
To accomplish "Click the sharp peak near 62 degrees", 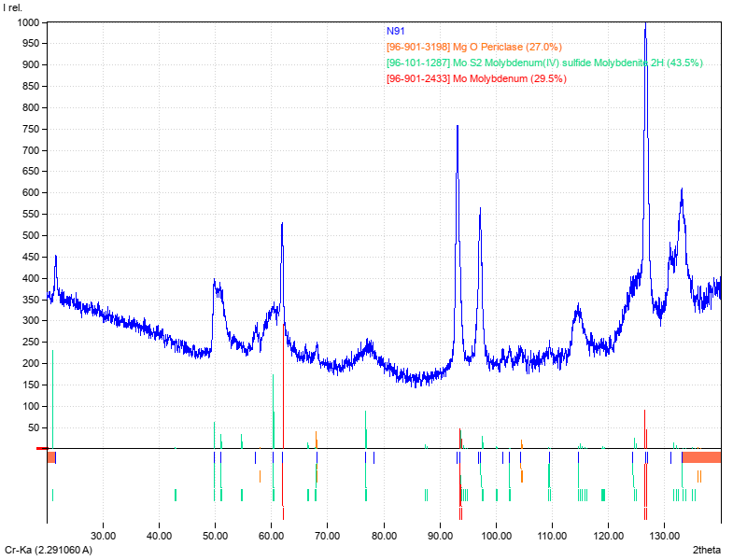I will [x=282, y=225].
